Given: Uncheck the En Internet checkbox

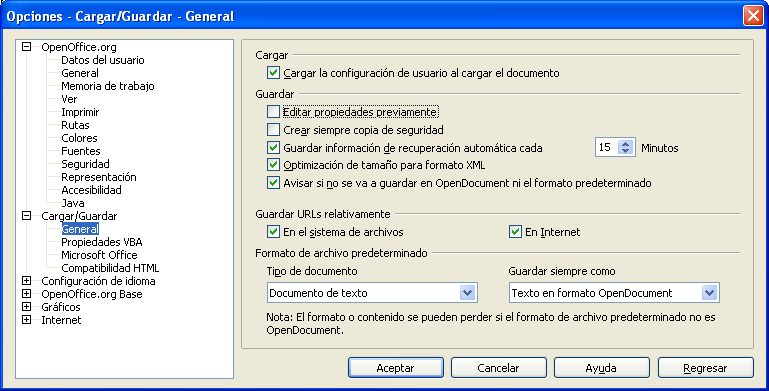Looking at the screenshot, I should [515, 232].
